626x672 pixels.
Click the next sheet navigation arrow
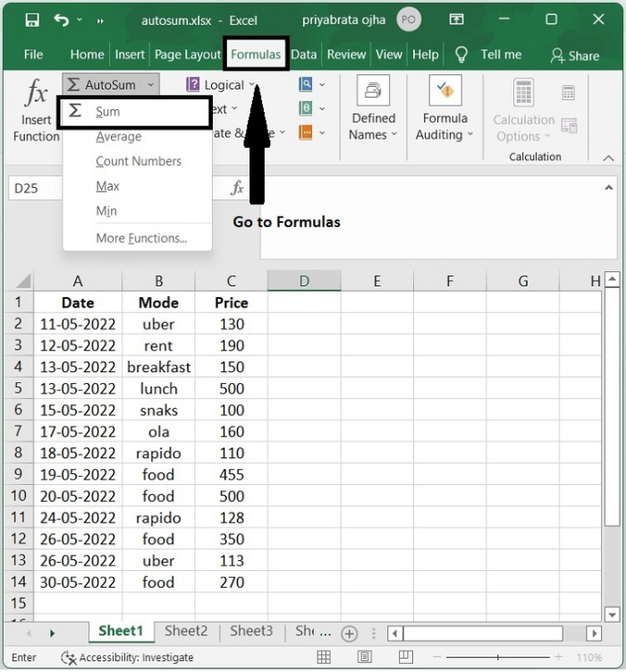pyautogui.click(x=52, y=633)
